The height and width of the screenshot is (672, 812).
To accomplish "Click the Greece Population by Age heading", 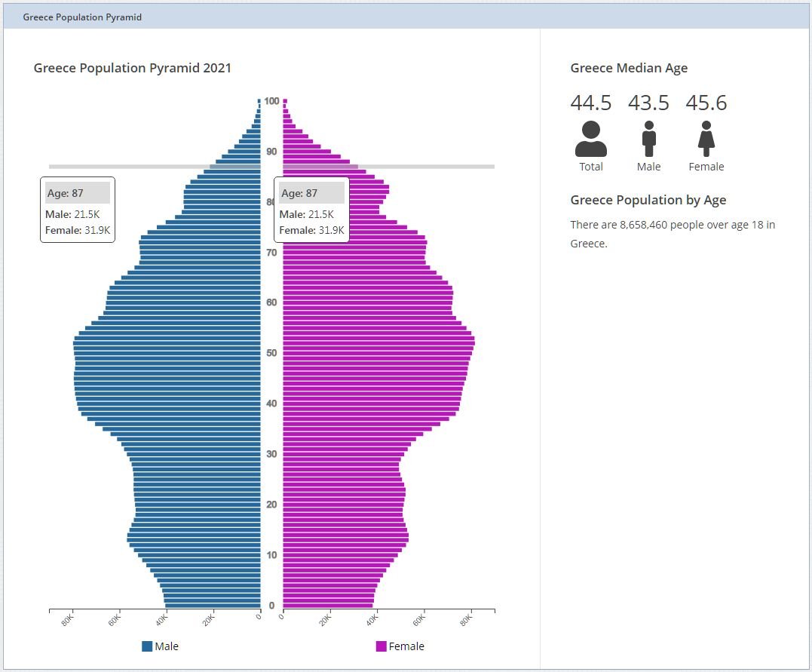I will click(x=648, y=200).
